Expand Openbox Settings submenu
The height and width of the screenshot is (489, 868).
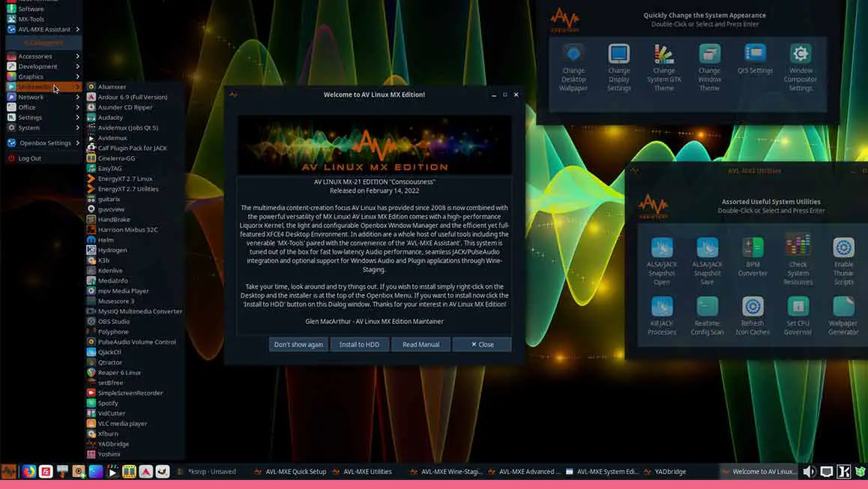(x=45, y=142)
